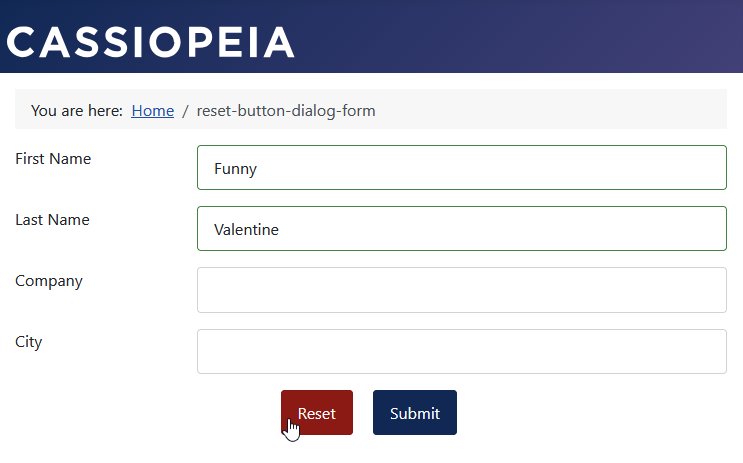Click the red Reset button
The width and height of the screenshot is (743, 463).
(x=317, y=412)
